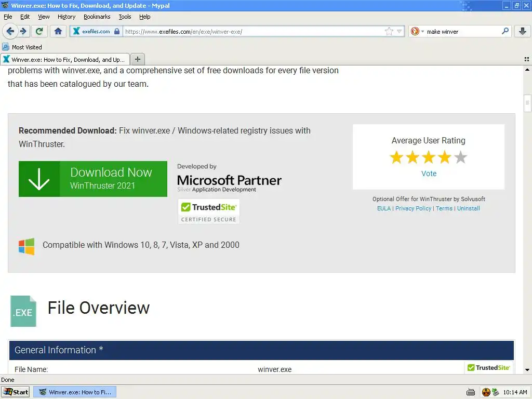Click the radiation symbol tray icon
The height and width of the screenshot is (399, 532).
click(x=486, y=392)
